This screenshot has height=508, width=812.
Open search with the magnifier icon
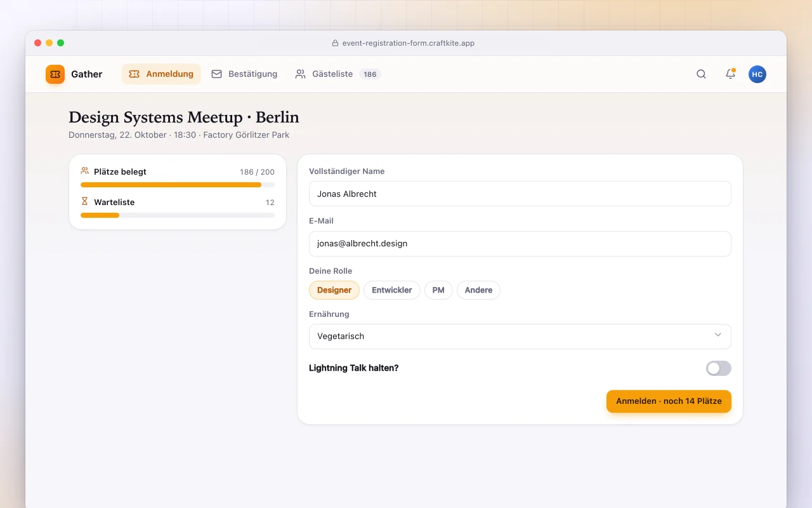click(701, 74)
